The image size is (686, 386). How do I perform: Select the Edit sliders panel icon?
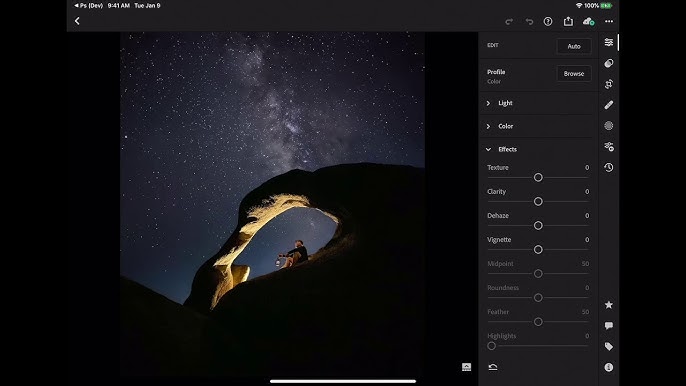[609, 42]
